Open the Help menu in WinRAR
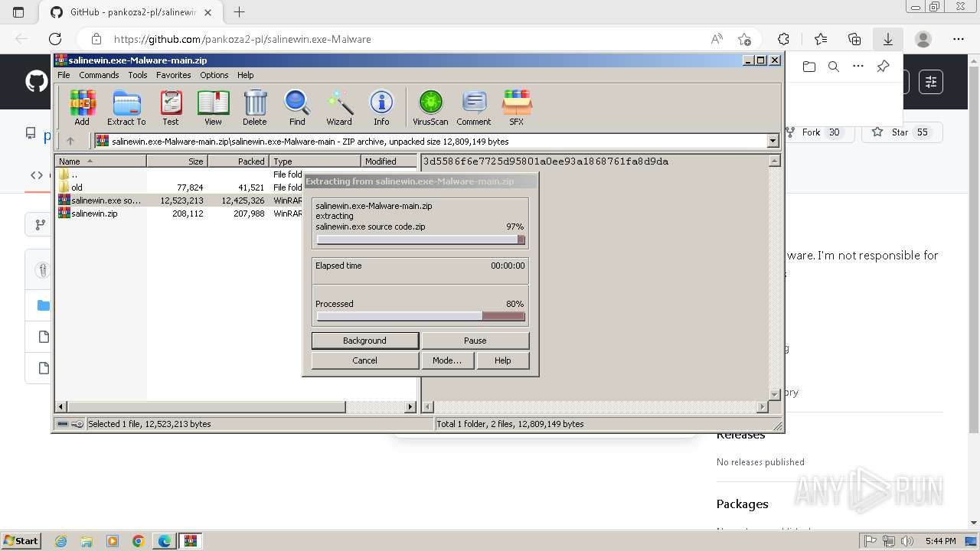 click(x=245, y=75)
